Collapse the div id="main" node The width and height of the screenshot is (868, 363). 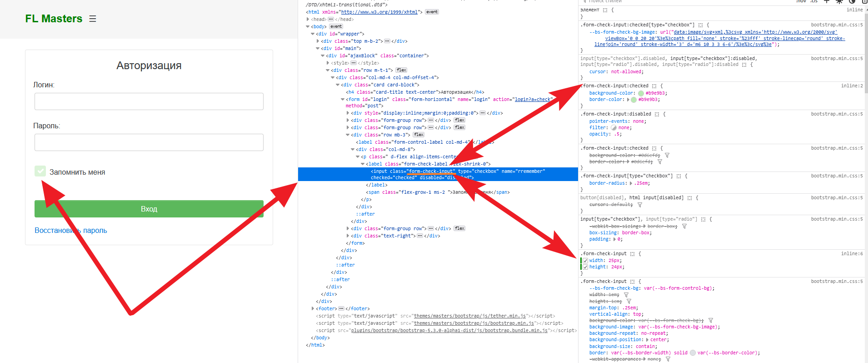318,48
